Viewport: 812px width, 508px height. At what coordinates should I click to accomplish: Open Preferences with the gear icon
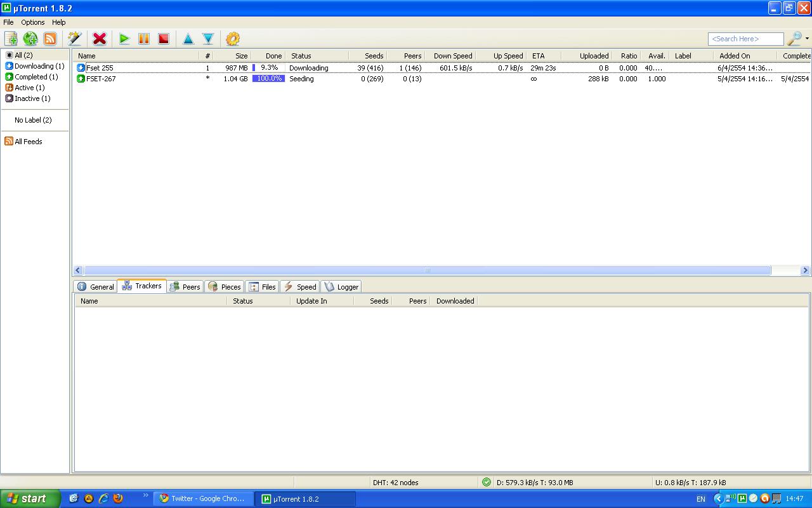pos(233,39)
